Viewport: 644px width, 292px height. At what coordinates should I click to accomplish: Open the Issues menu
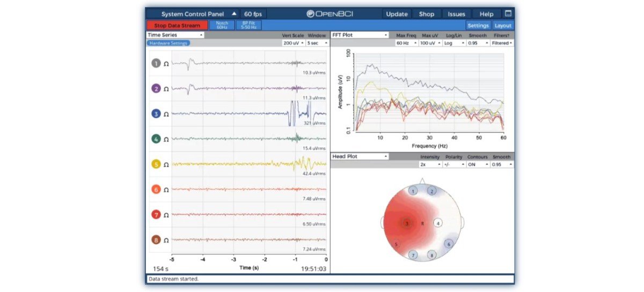pos(456,14)
